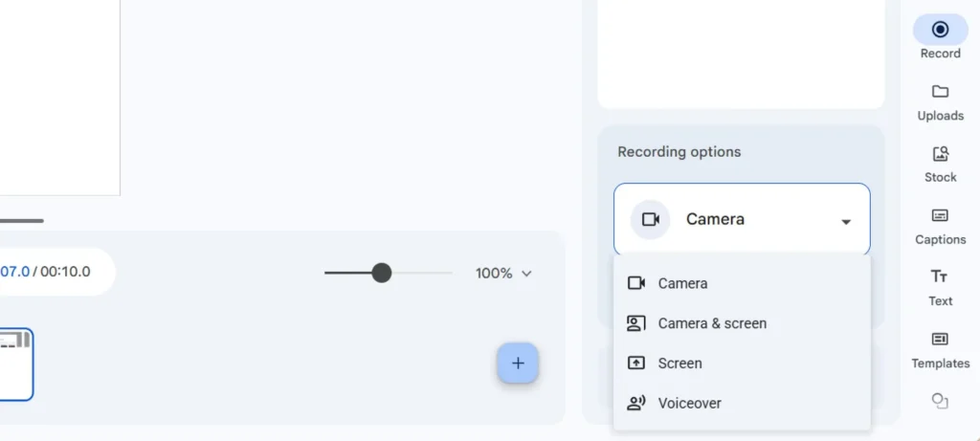Choose Camera & screen recording option
The image size is (980, 441).
(x=711, y=323)
